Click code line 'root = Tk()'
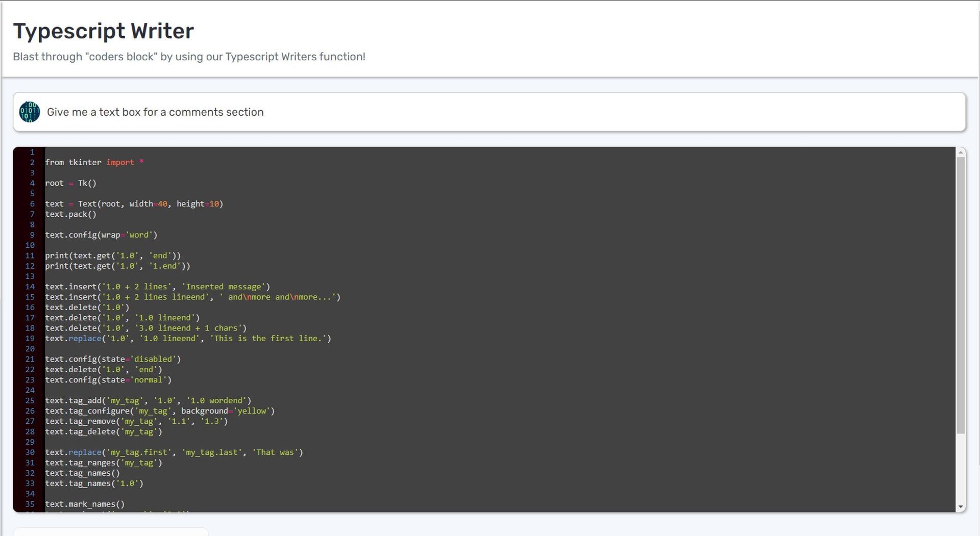The height and width of the screenshot is (536, 980). [x=70, y=183]
